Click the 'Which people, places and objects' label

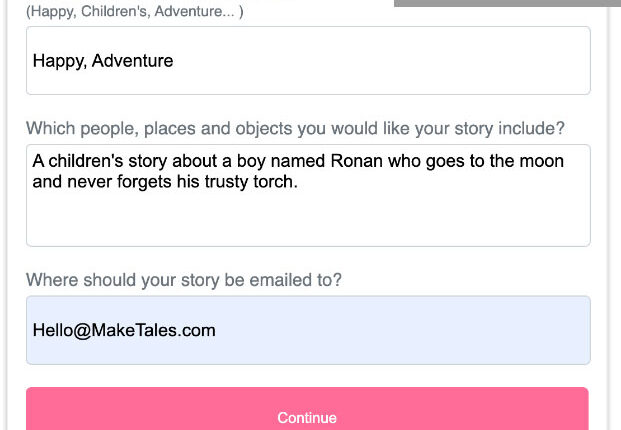tap(295, 128)
